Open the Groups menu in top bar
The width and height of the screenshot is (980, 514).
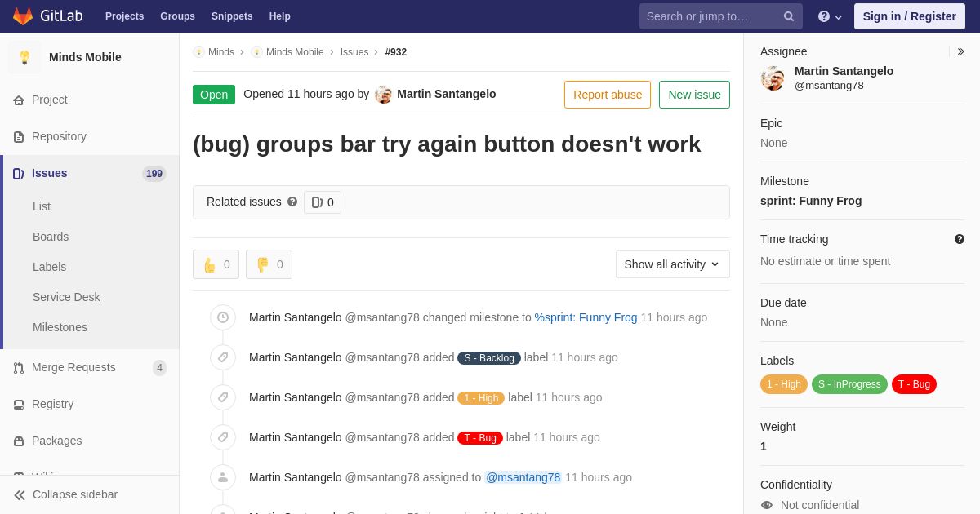(x=177, y=16)
